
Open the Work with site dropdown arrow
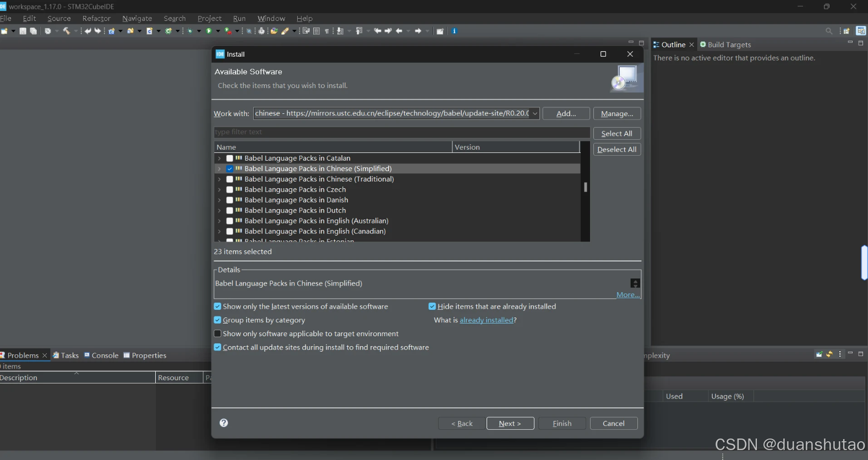(x=534, y=113)
